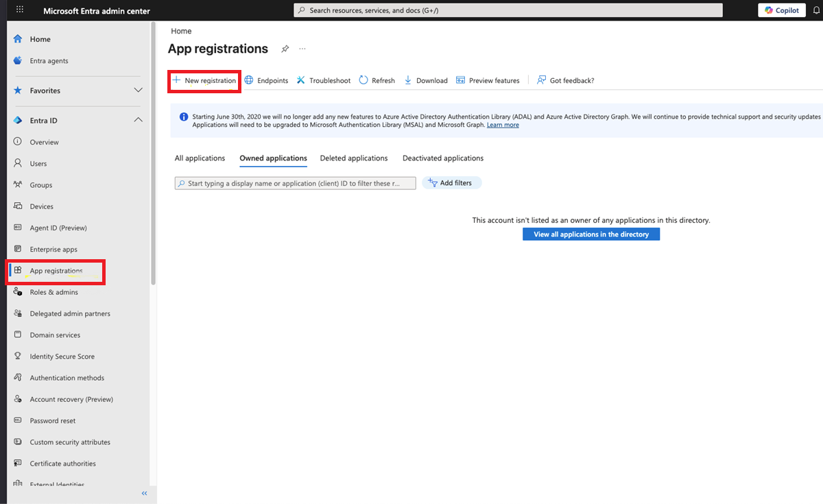Refresh the app registrations list
The image size is (823, 504).
pyautogui.click(x=377, y=80)
